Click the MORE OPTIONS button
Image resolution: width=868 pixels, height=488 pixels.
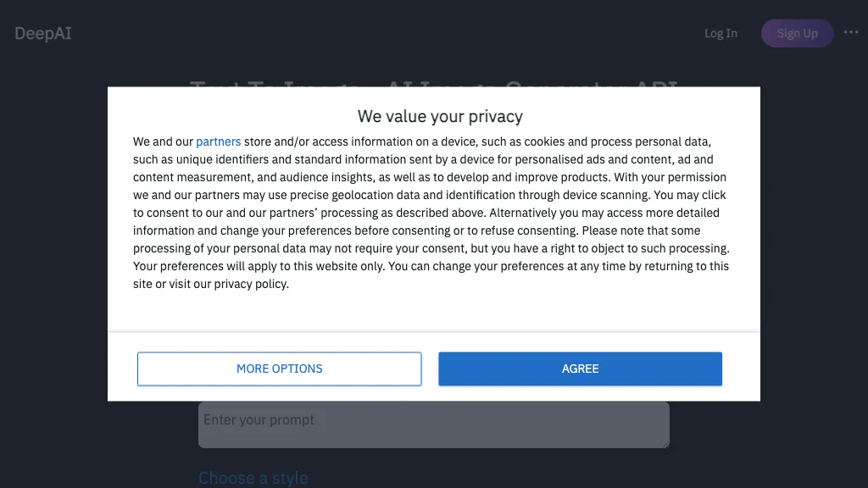tap(279, 369)
